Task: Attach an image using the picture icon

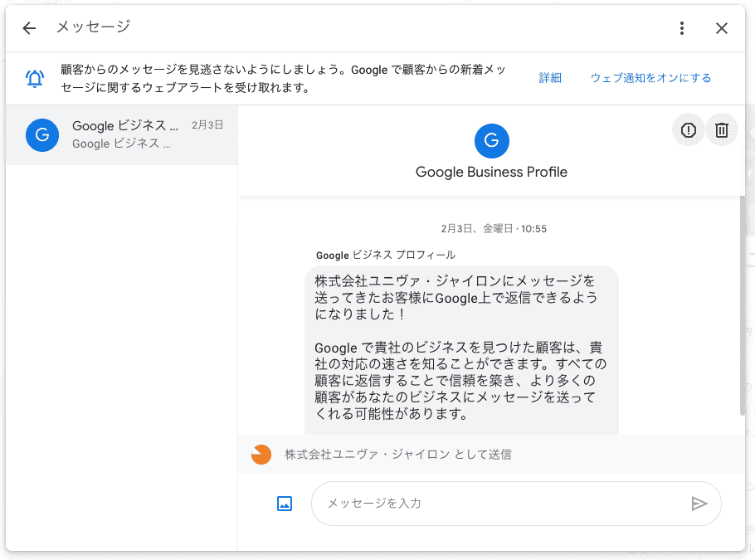Action: tap(285, 503)
